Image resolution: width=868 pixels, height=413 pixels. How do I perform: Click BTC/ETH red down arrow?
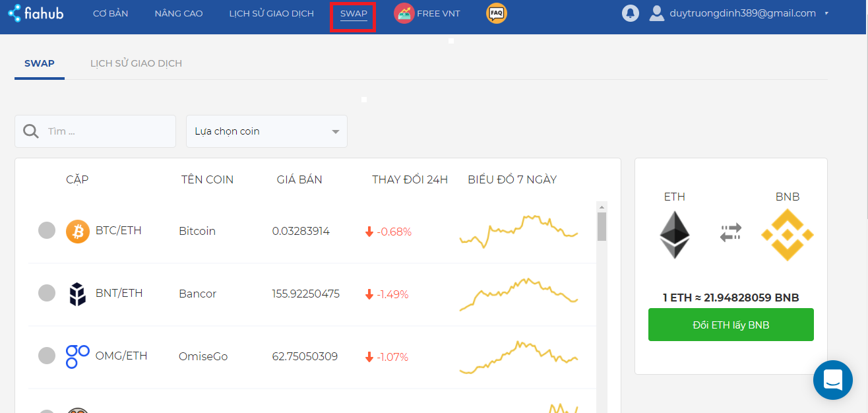[369, 232]
